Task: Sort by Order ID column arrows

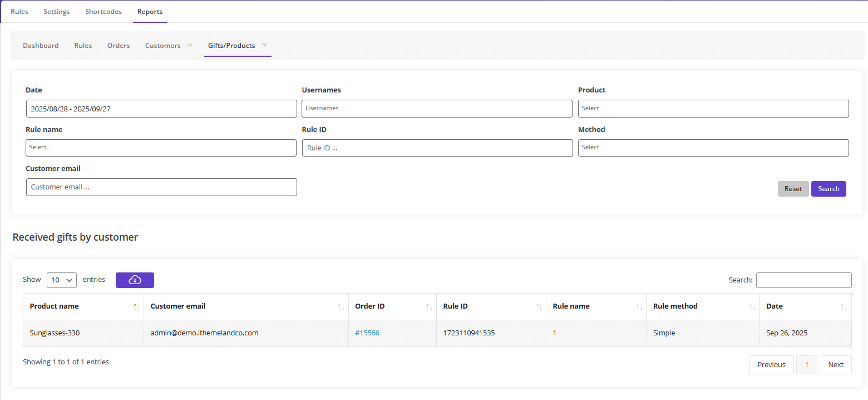Action: [428, 307]
